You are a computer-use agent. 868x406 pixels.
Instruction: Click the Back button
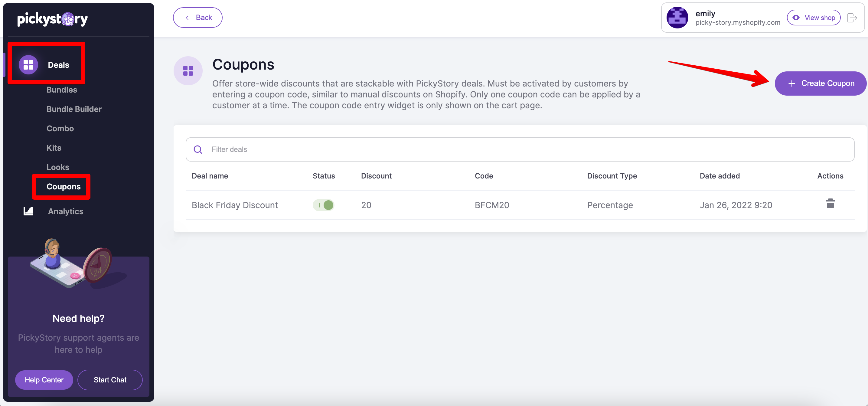[197, 18]
